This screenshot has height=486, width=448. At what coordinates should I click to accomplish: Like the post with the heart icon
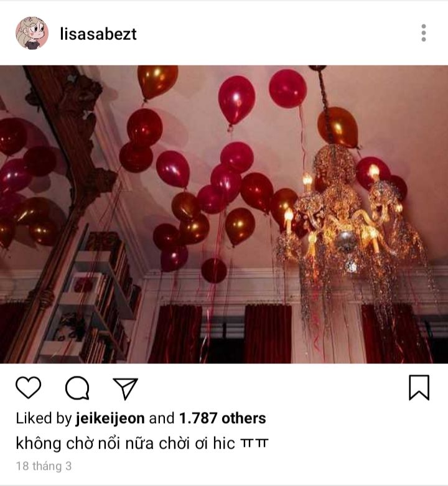(x=28, y=388)
